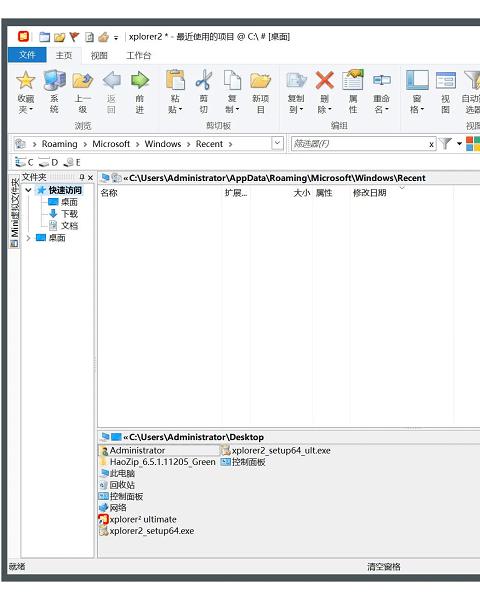Click the Panes (窗格) layout icon

tap(417, 80)
